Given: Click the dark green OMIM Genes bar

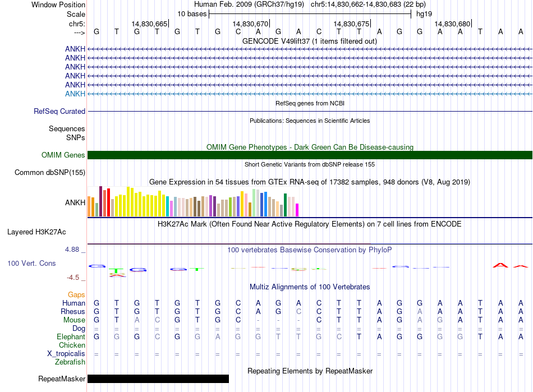Looking at the screenshot, I should [310, 155].
